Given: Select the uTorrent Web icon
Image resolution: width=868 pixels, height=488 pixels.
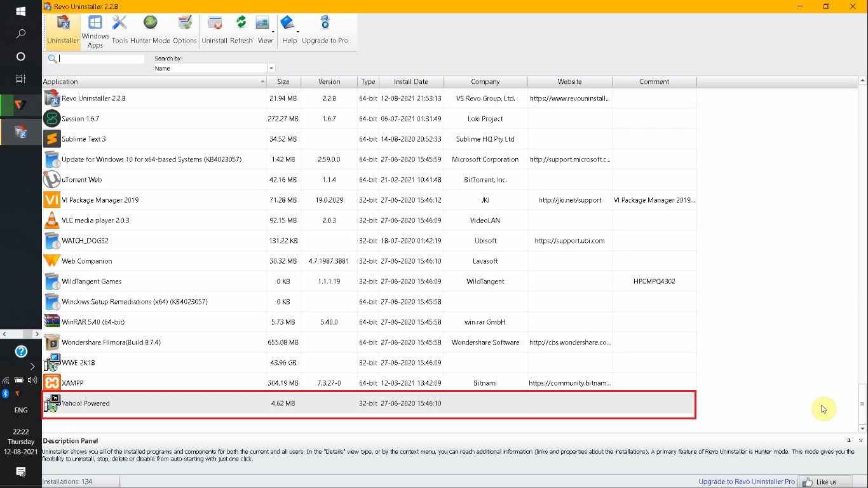Looking at the screenshot, I should click(51, 180).
